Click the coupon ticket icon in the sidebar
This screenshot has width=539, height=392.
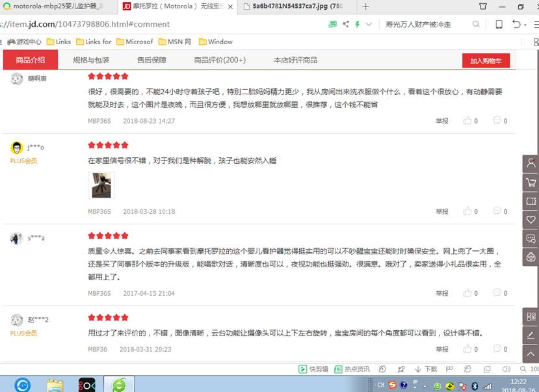[531, 201]
